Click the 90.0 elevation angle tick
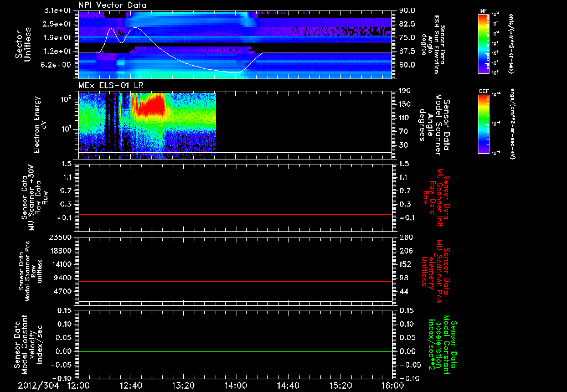The width and height of the screenshot is (567, 392). (x=407, y=11)
